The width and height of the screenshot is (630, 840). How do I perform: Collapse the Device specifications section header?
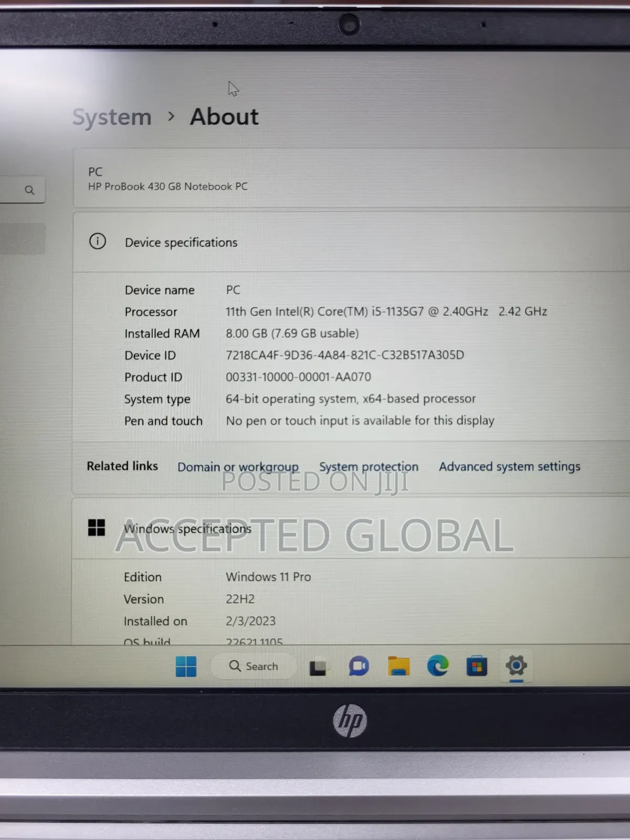click(351, 242)
